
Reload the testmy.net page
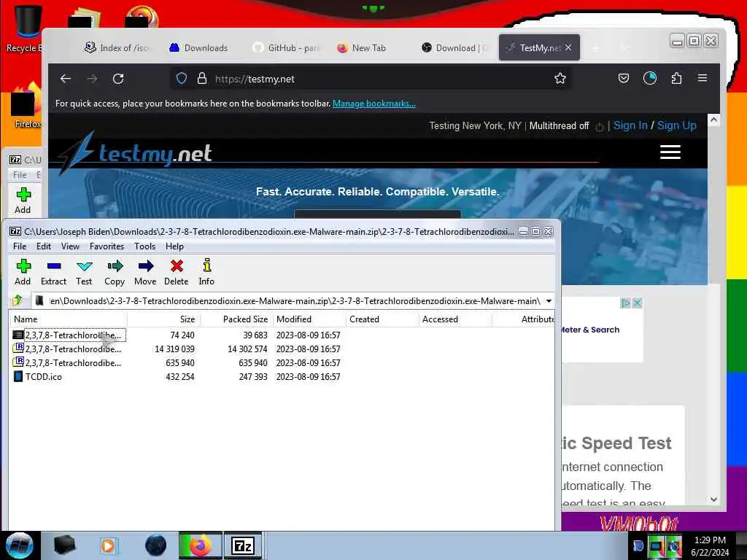click(118, 79)
